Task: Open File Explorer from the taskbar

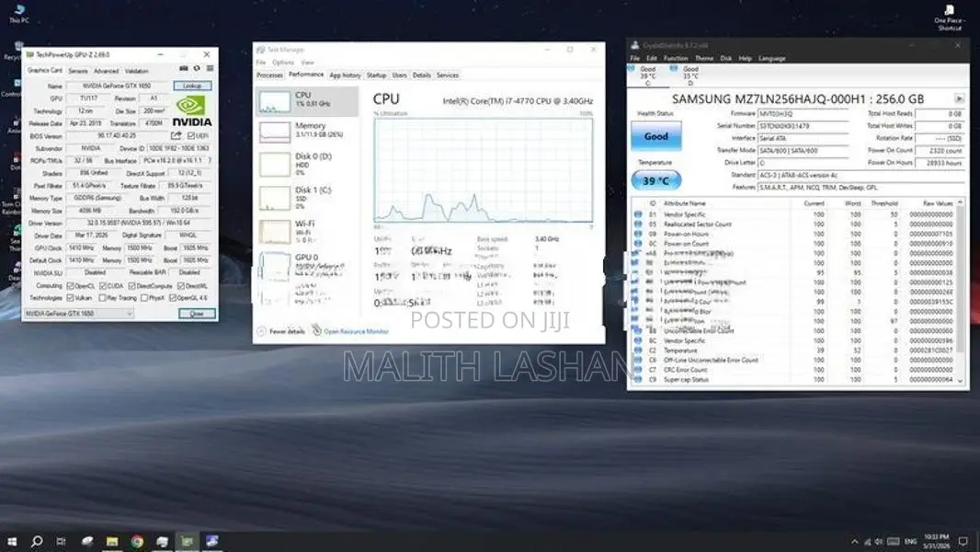Action: [x=112, y=541]
